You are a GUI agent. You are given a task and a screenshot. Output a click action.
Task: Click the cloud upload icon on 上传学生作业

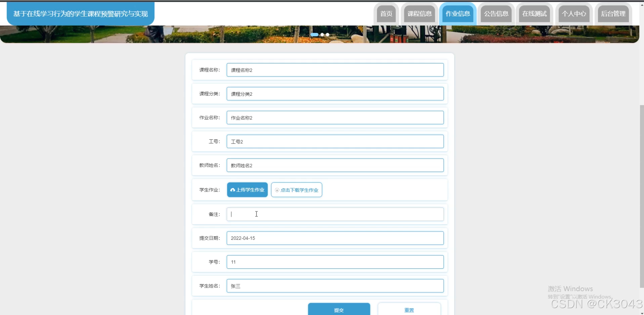coord(233,190)
